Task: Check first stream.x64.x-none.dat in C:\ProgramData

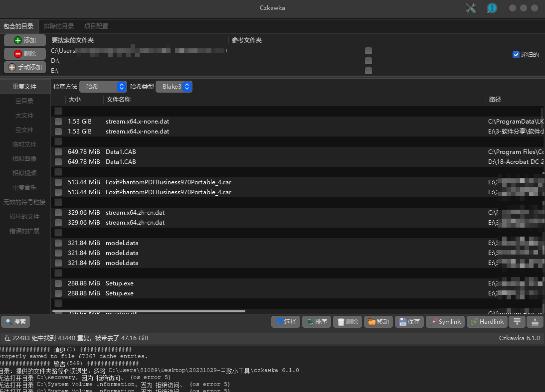Action: [58, 122]
